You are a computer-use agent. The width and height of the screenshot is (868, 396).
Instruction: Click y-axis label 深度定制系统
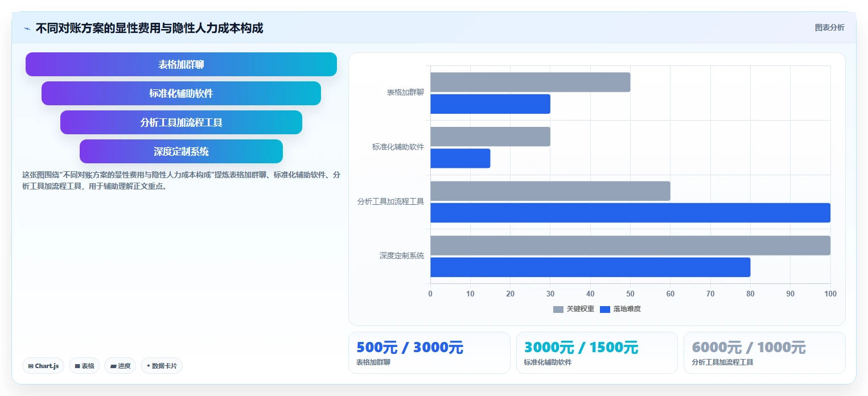point(402,255)
